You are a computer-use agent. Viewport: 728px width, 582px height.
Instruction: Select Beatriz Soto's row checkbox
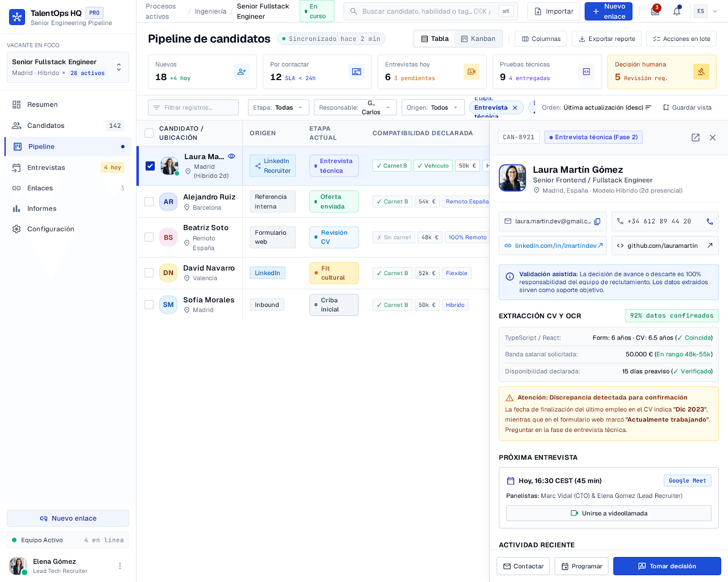(x=149, y=237)
